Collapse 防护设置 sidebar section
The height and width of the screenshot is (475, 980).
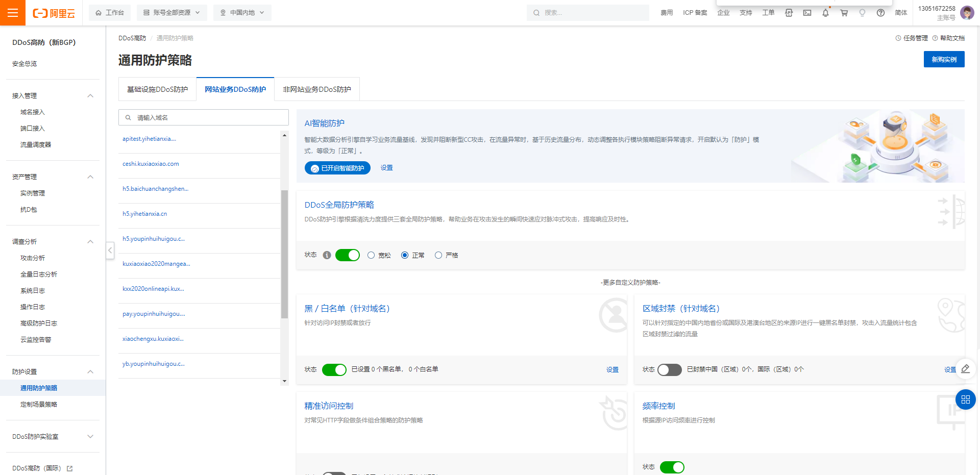click(90, 372)
